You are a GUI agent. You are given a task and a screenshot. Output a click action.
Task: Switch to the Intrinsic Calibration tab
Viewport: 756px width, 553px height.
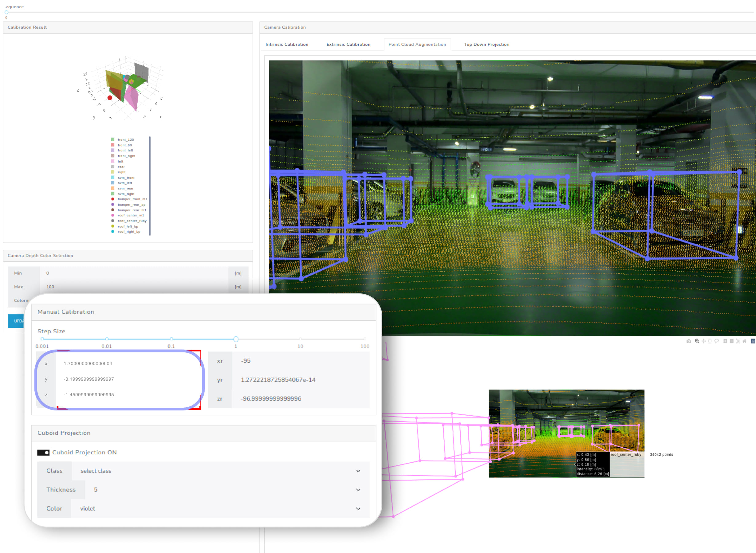pos(287,44)
